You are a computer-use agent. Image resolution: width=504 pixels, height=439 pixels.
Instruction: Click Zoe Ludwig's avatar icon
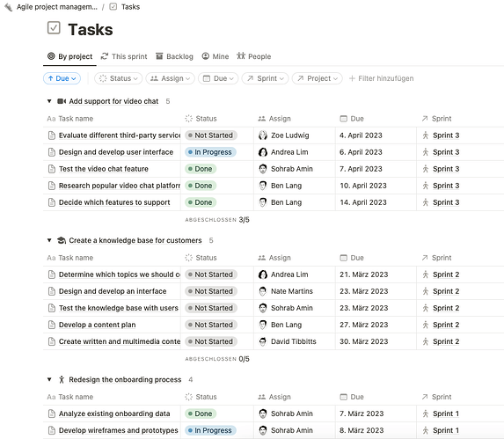(x=263, y=135)
